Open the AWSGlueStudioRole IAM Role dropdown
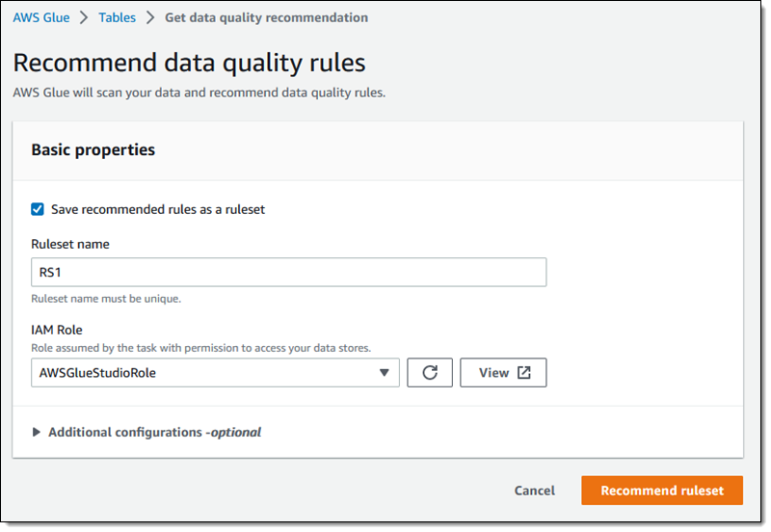The image size is (771, 532). (215, 373)
